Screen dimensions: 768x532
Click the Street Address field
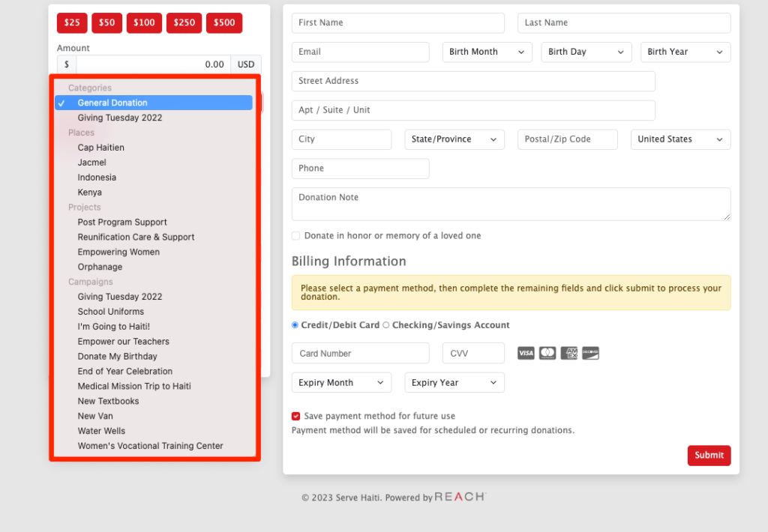(473, 81)
